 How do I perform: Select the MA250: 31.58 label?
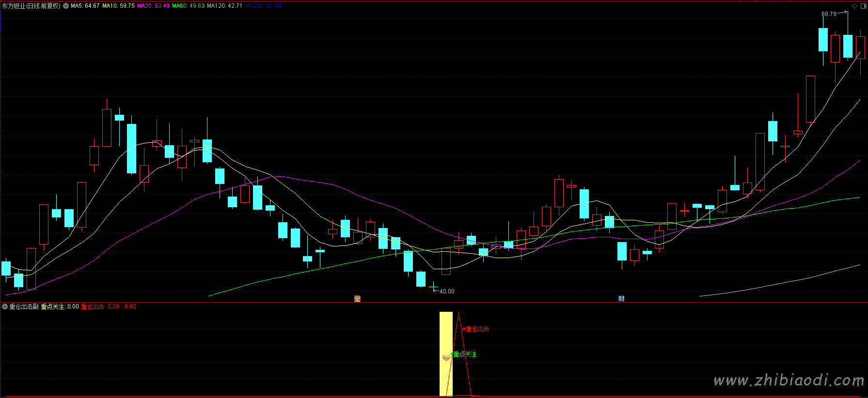[263, 6]
